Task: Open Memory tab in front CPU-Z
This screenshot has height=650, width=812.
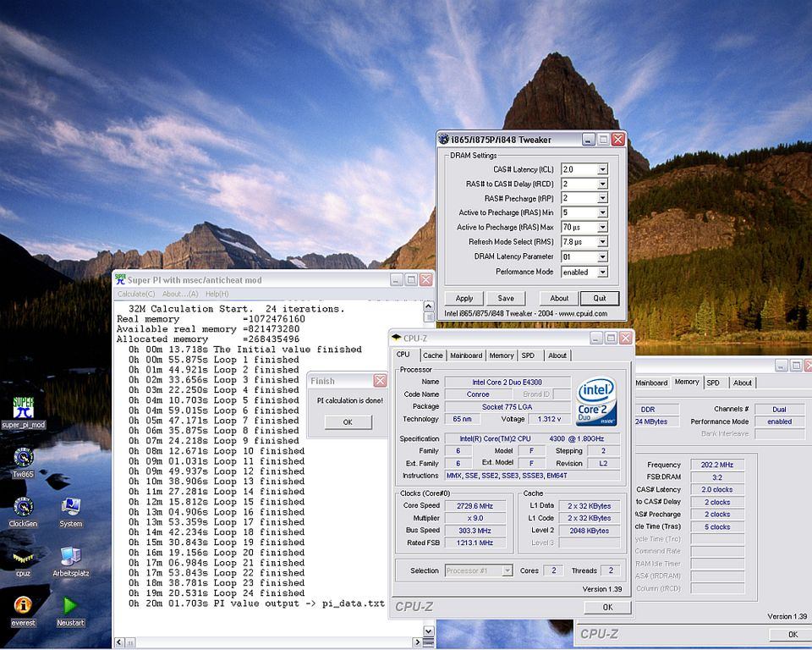Action: pos(502,355)
